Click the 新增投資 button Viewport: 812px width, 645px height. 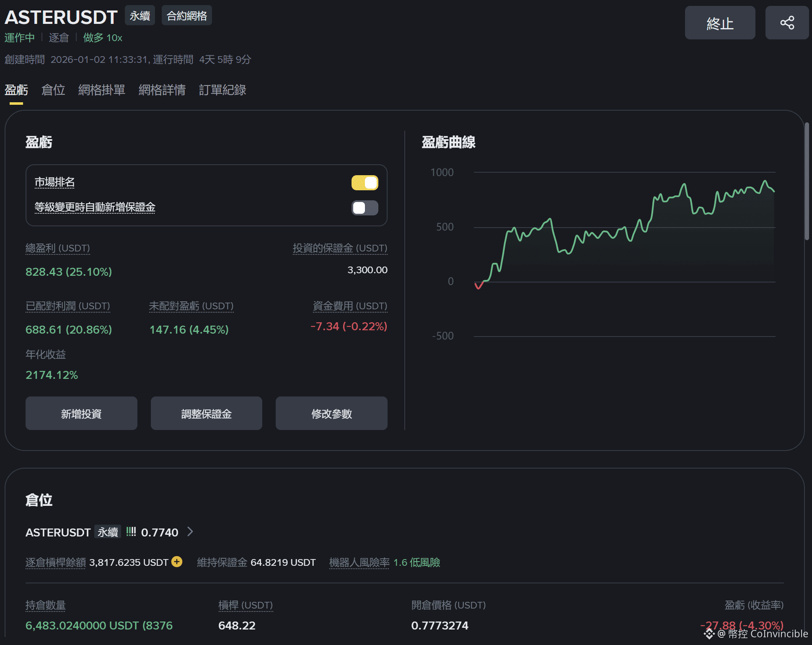81,414
